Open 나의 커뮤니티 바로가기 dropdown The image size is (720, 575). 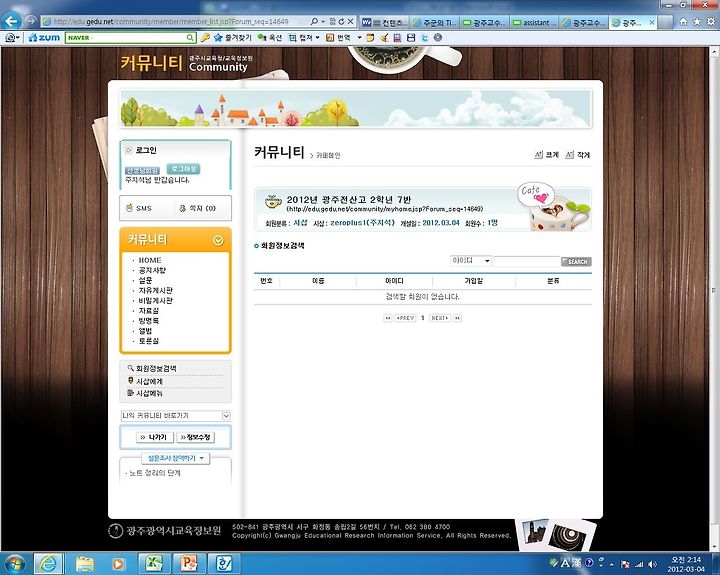pos(226,416)
